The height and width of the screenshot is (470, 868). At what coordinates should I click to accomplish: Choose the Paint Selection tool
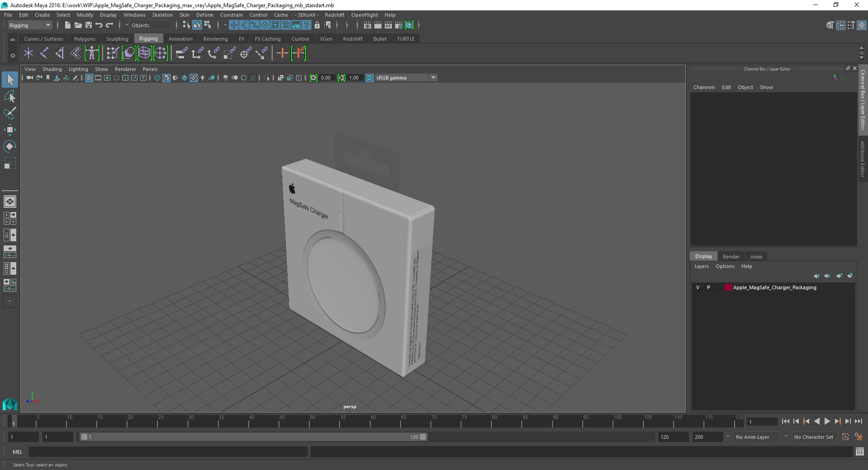(10, 113)
